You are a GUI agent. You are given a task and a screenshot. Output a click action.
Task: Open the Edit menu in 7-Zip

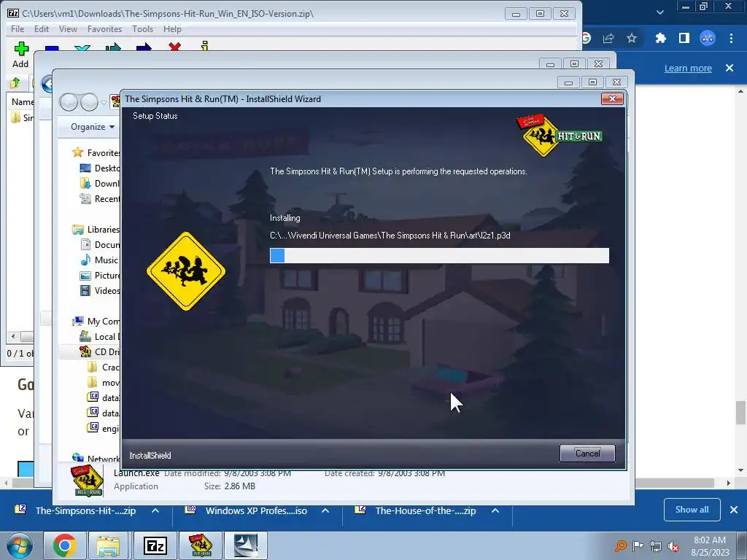[x=42, y=29]
